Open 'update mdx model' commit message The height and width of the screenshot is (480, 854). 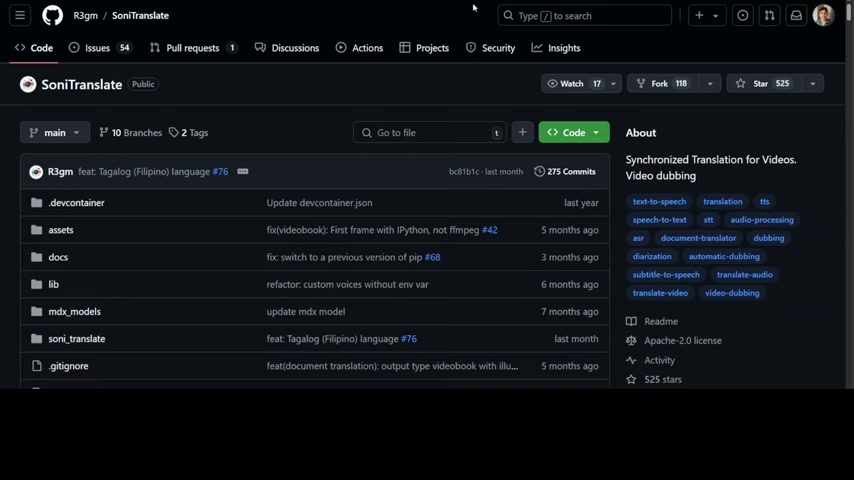click(x=306, y=312)
